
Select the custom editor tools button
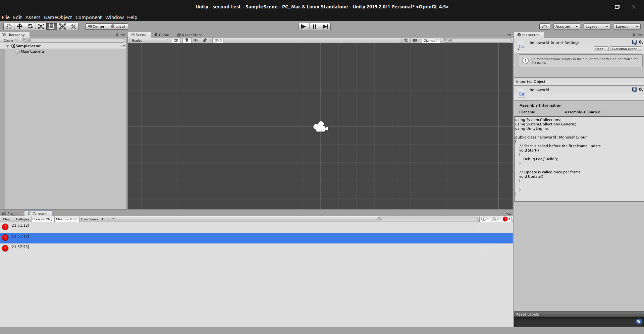[73, 26]
